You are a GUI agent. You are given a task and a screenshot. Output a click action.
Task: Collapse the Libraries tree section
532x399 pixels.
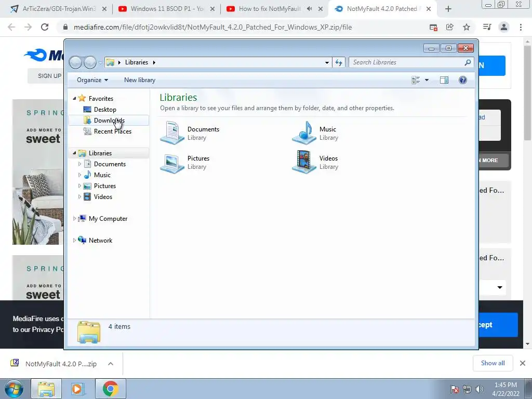click(74, 153)
